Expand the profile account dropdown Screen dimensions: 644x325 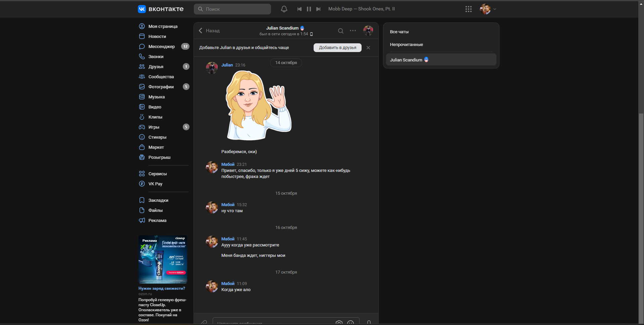click(494, 9)
